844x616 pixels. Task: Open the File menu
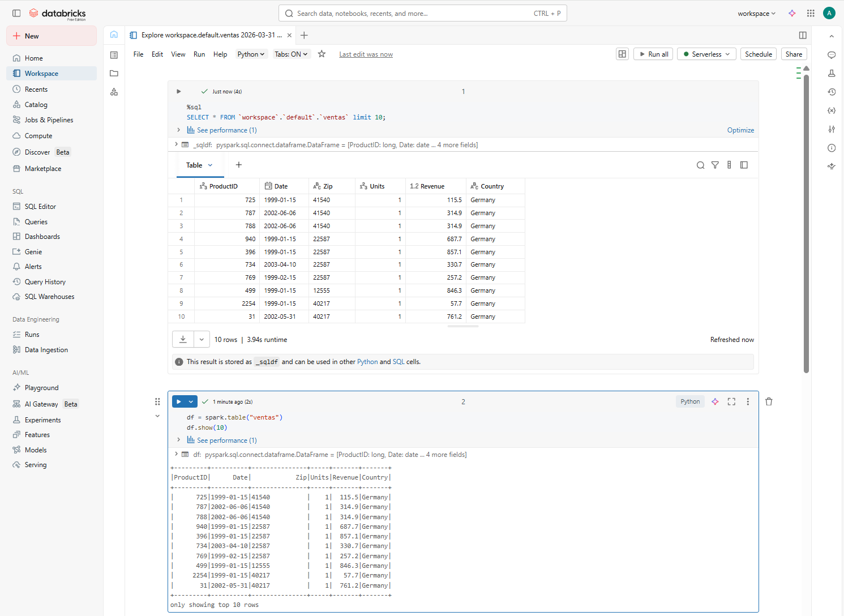coord(138,54)
